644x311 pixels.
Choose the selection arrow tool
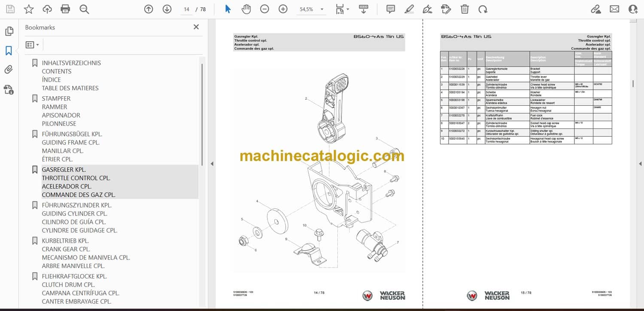[x=228, y=9]
